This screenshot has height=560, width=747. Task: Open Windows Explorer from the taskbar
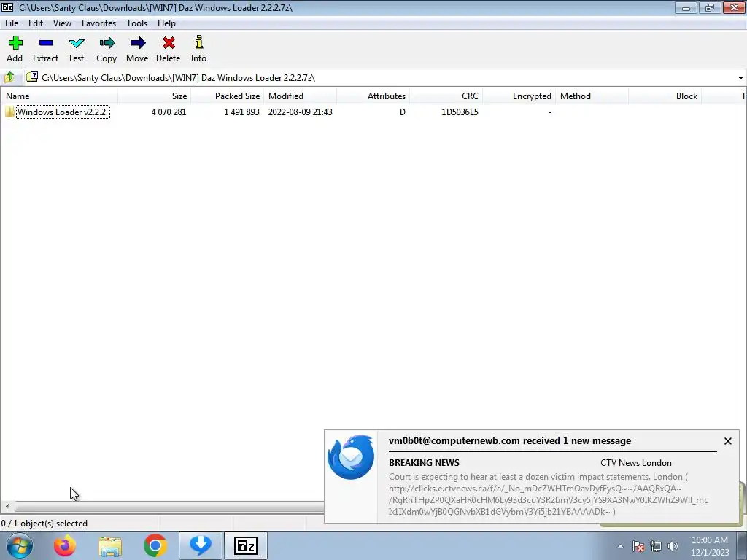click(x=110, y=546)
